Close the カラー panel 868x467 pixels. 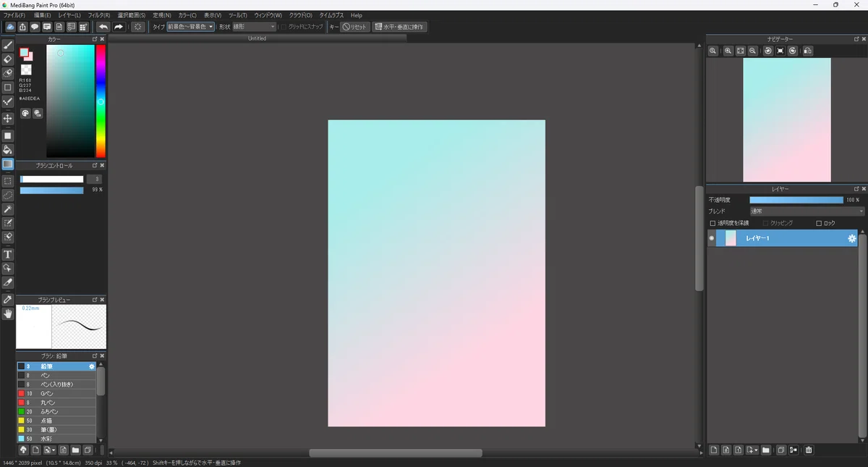pos(102,39)
